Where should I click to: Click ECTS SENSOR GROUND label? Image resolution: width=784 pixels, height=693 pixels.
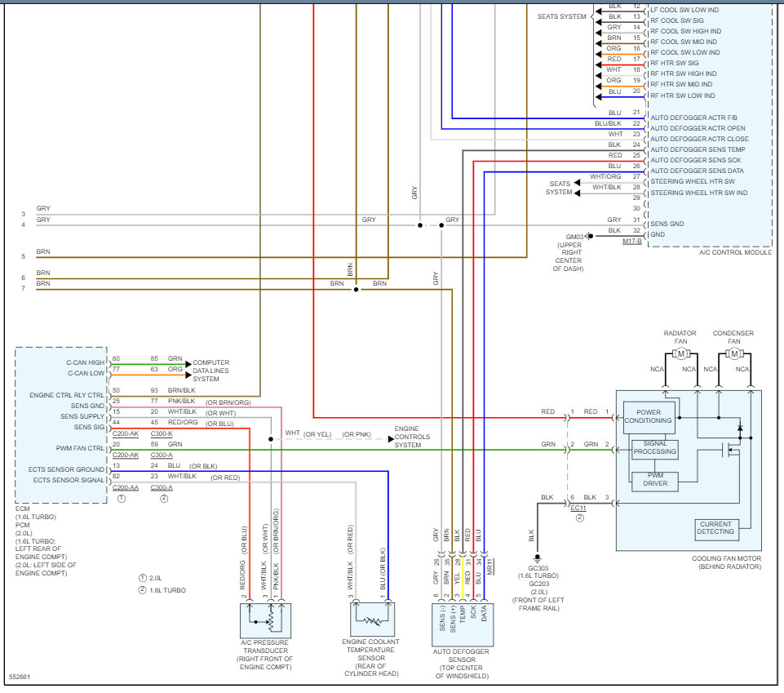[x=66, y=469]
